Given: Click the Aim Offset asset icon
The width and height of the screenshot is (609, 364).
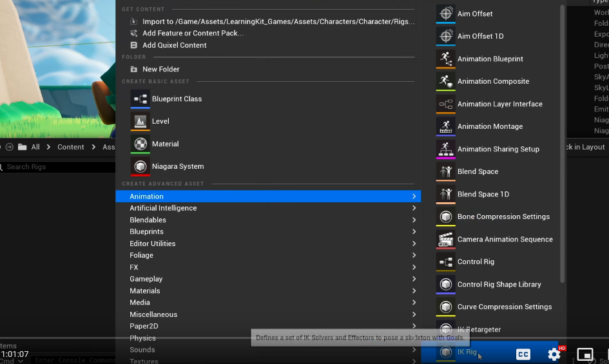Looking at the screenshot, I should click(445, 14).
